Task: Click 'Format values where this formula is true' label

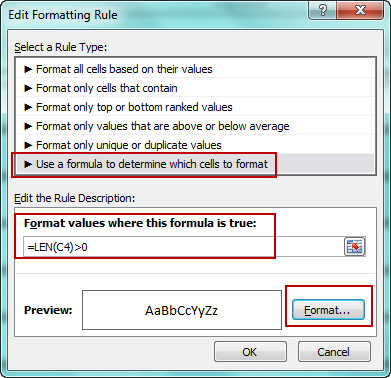Action: tap(140, 223)
